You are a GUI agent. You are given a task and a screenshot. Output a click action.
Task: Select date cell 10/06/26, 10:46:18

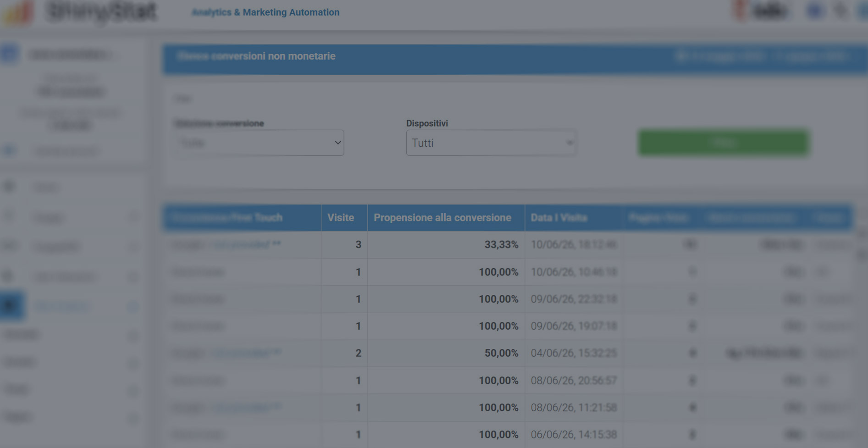[574, 272]
